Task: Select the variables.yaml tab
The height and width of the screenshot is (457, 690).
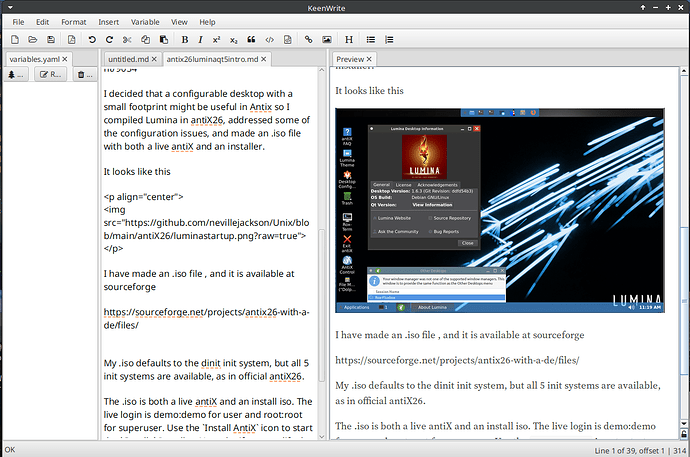Action: coord(34,59)
